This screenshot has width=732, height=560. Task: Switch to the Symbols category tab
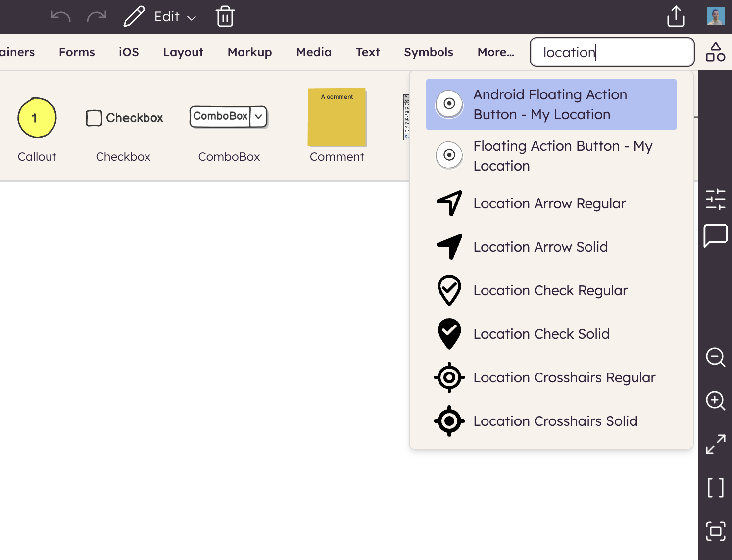click(x=428, y=52)
